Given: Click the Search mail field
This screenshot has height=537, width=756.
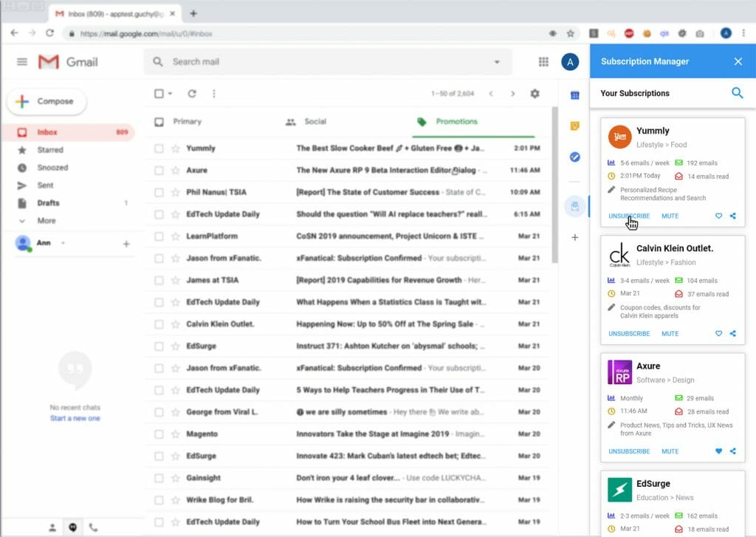Looking at the screenshot, I should [x=328, y=62].
